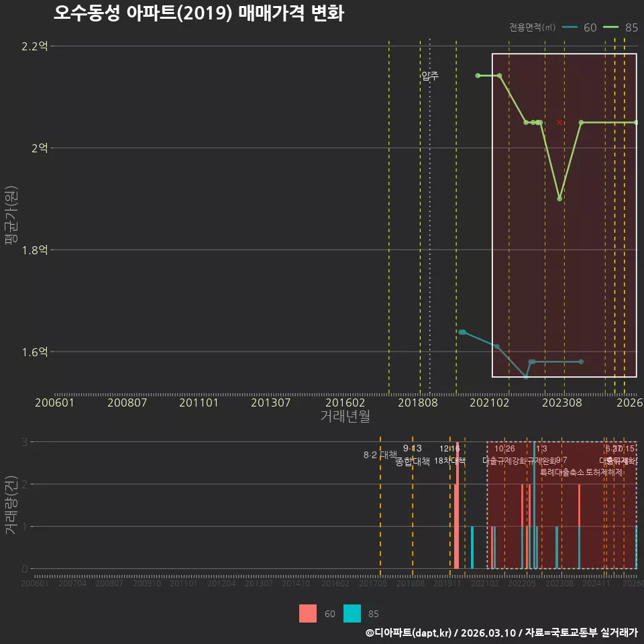Click the 거래년월 x-axis title
The width and height of the screenshot is (644, 644).
click(345, 416)
